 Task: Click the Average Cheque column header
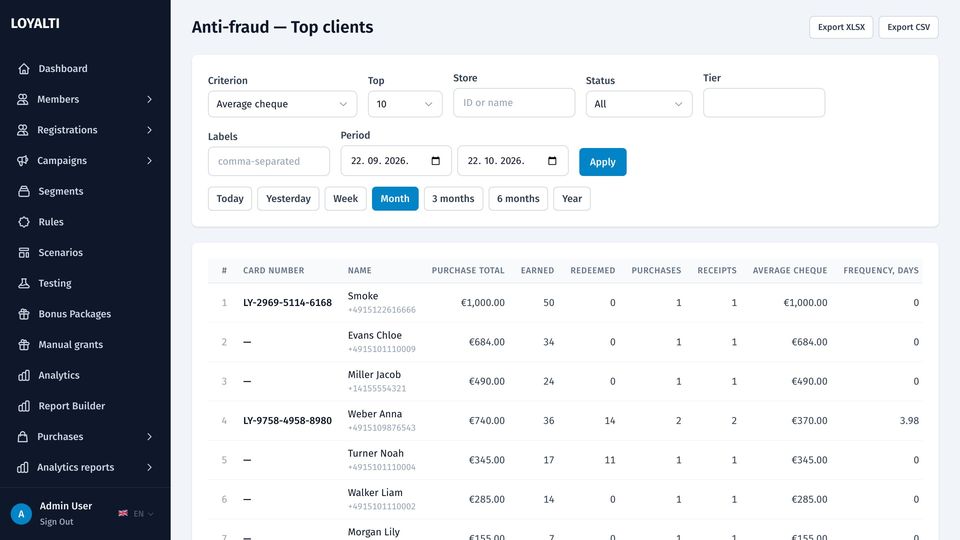[x=790, y=271]
